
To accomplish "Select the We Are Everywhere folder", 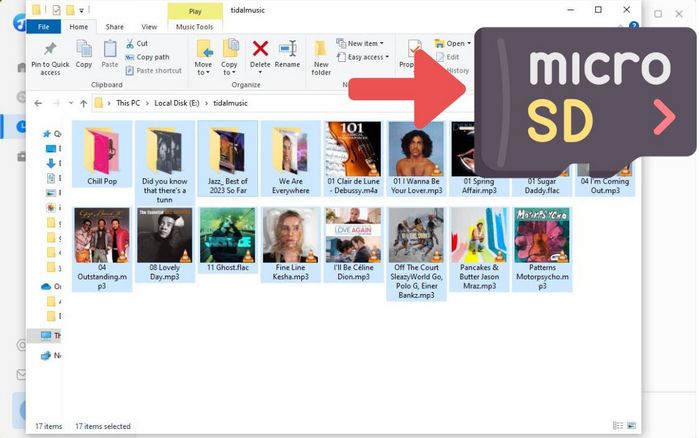I will [291, 159].
